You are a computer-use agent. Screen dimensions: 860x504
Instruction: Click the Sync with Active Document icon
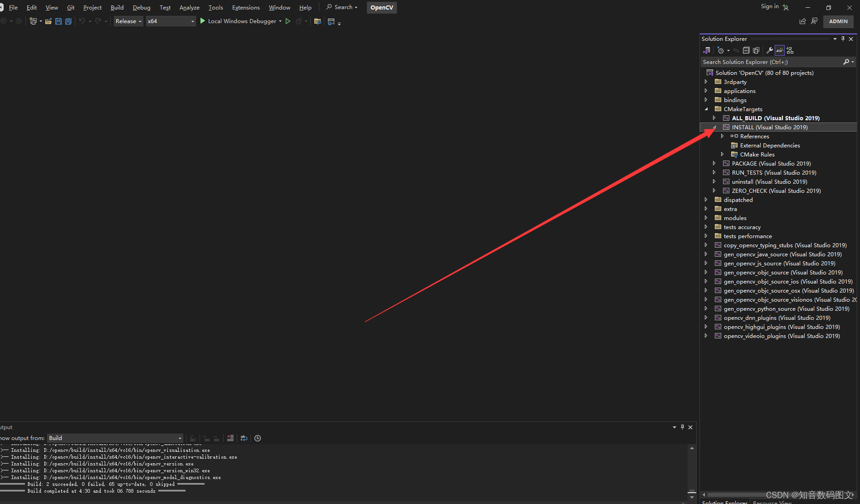click(736, 50)
